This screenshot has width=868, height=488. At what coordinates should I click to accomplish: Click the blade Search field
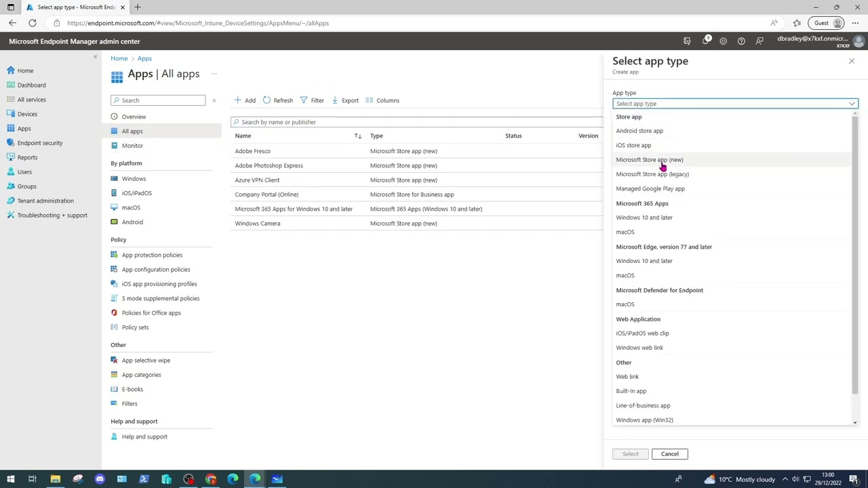[x=158, y=100]
